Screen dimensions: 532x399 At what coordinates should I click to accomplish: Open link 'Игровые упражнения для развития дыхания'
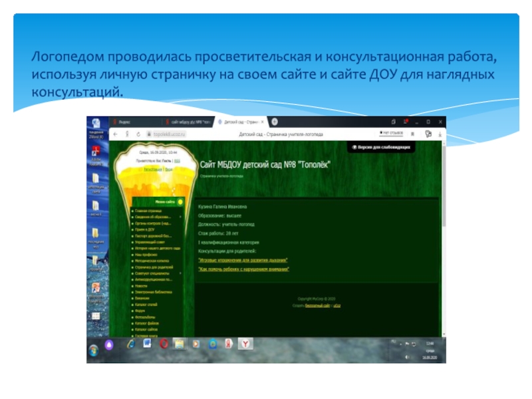pos(243,260)
